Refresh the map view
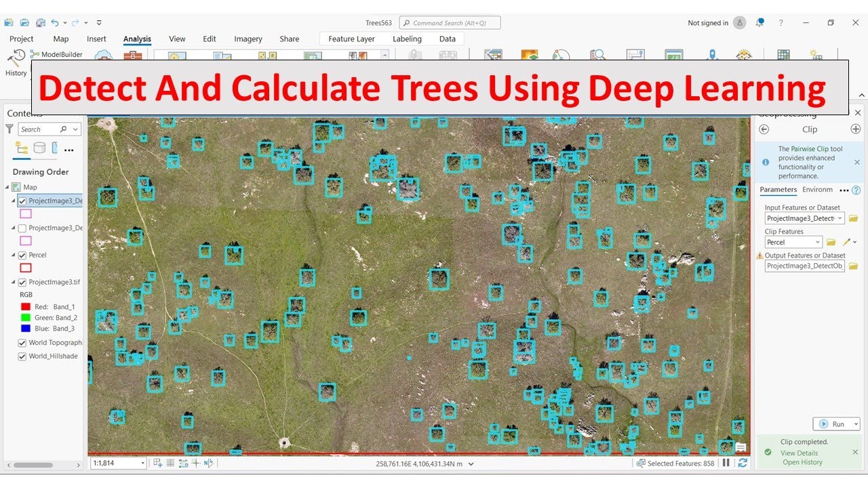868x488 pixels. (743, 463)
